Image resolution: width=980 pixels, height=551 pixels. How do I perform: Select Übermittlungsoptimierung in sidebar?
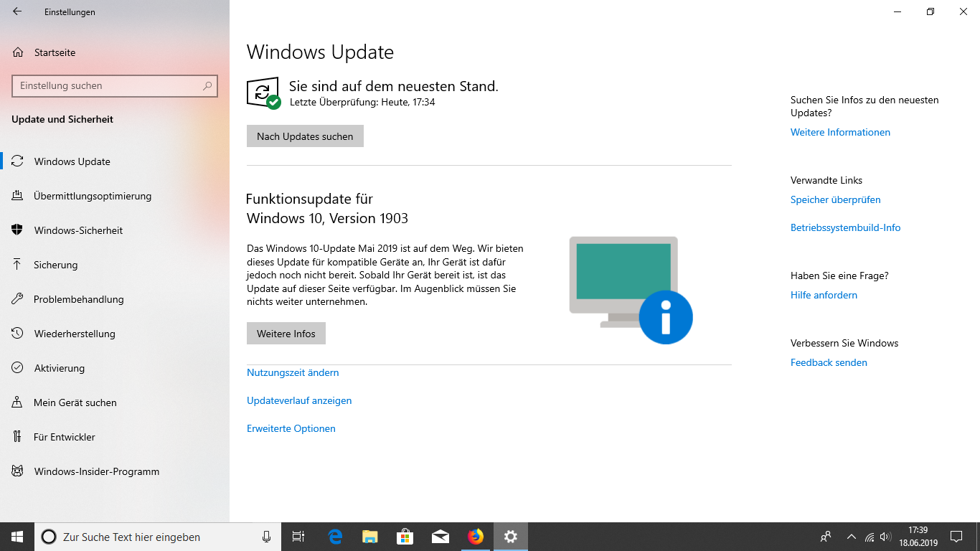coord(115,196)
